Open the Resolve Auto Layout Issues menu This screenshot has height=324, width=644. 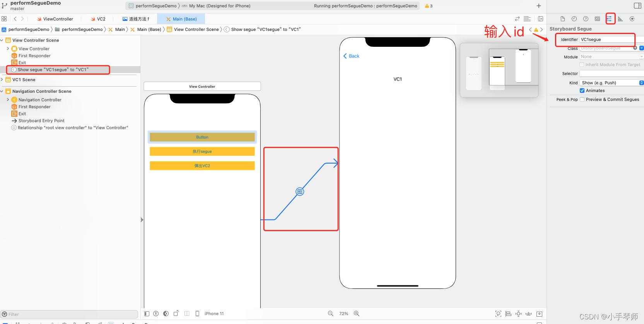click(x=529, y=314)
